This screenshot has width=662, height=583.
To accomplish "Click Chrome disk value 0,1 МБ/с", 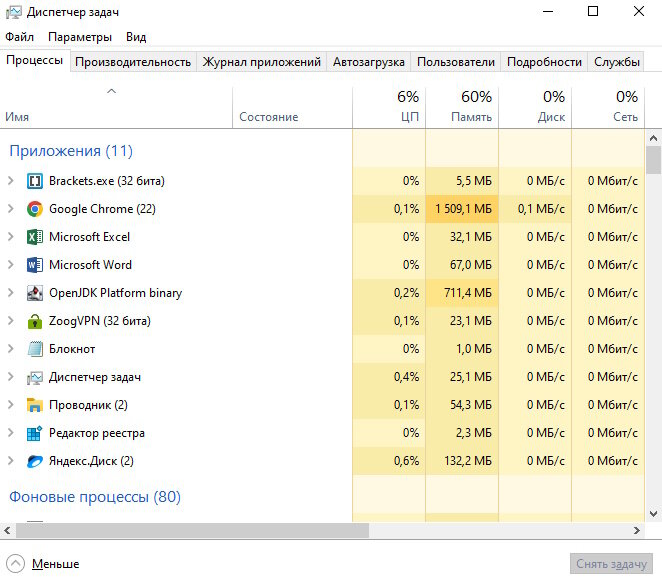I will click(x=541, y=209).
